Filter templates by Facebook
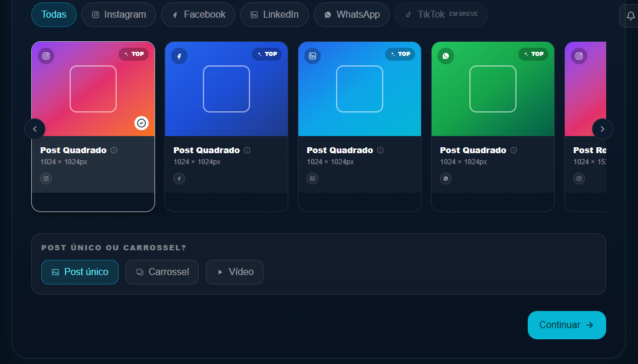The height and width of the screenshot is (364, 638). click(198, 15)
